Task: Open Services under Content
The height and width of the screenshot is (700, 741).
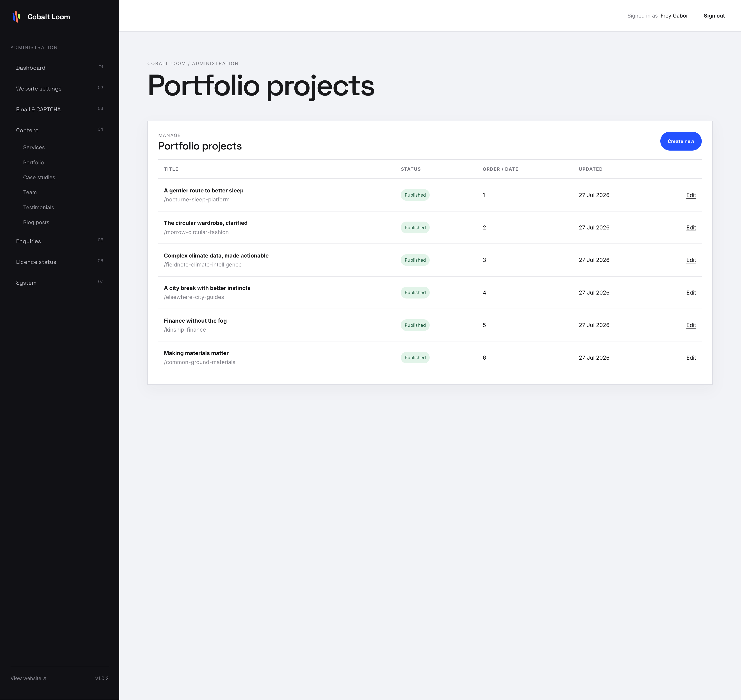Action: coord(34,147)
